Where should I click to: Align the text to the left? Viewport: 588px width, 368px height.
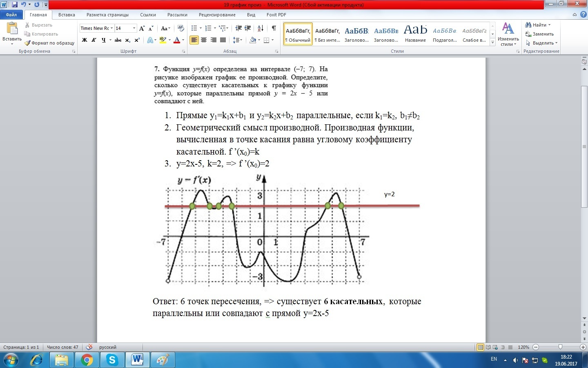194,40
